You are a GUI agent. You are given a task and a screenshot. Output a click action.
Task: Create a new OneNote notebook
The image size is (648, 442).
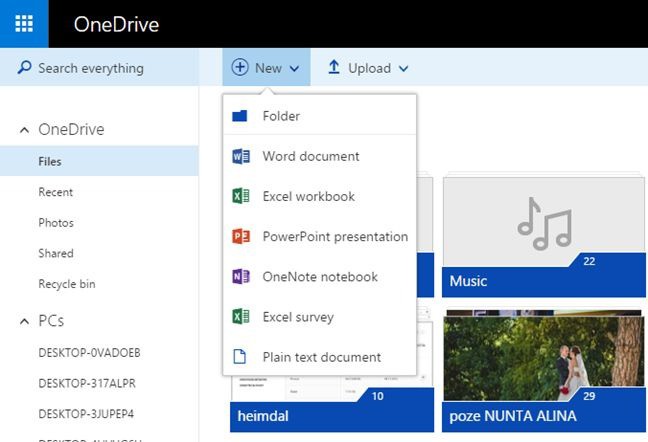point(319,276)
